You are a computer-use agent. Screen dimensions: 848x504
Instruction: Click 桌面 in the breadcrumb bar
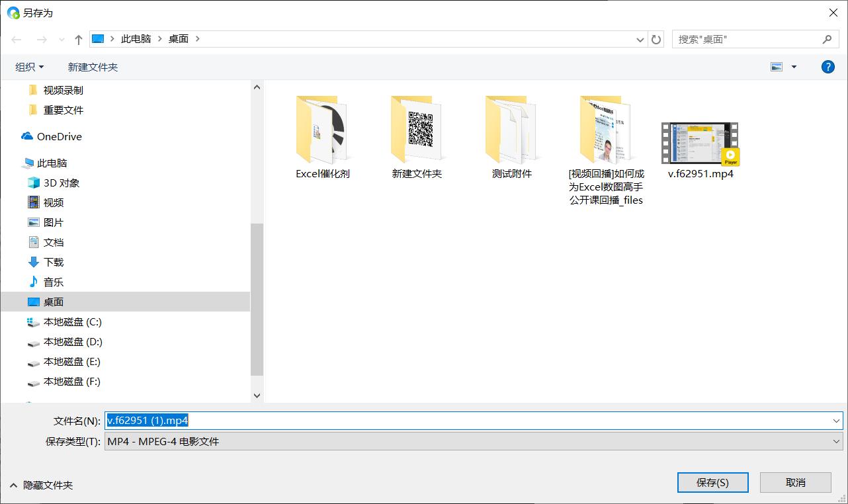[x=178, y=38]
